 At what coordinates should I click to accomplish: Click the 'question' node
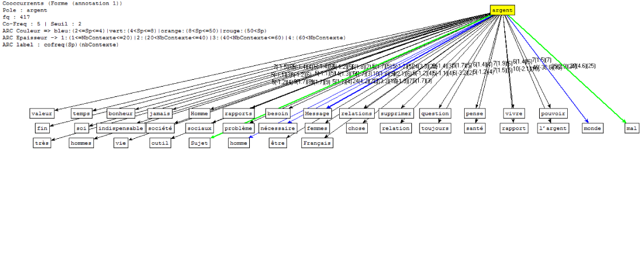tap(435, 113)
